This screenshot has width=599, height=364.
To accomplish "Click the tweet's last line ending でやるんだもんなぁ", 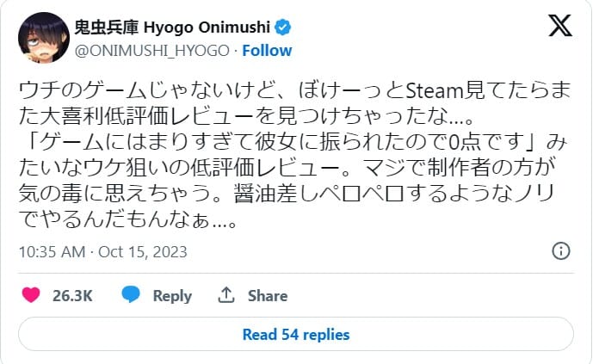I will [x=127, y=221].
